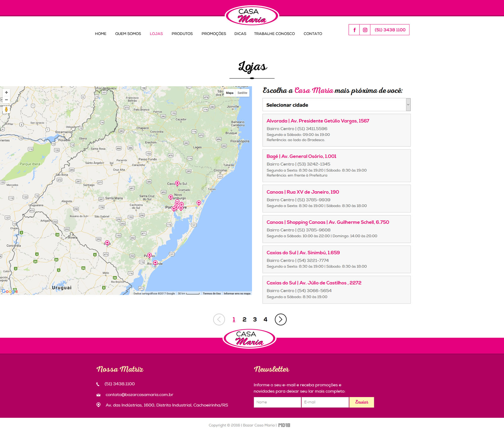Open the LOJAS menu item
The height and width of the screenshot is (432, 504).
click(156, 34)
